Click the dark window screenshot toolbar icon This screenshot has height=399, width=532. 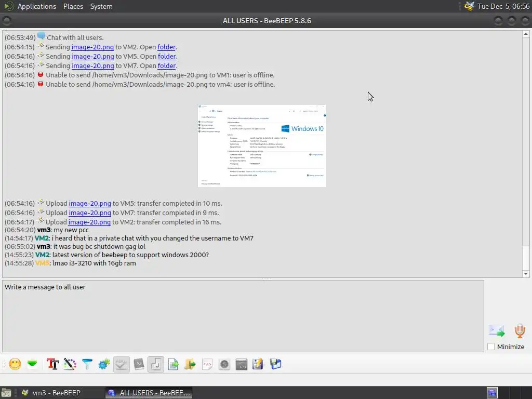(241, 364)
